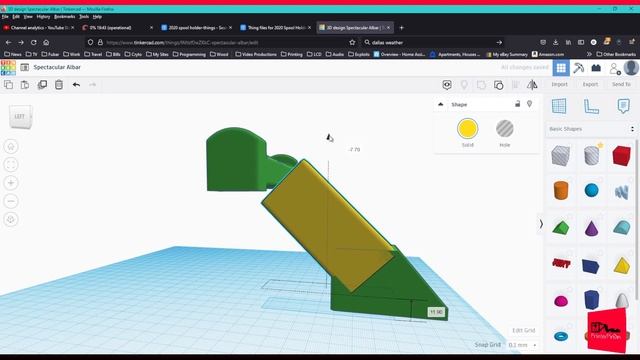Reload the page in Firefox
This screenshot has height=360, width=640.
click(33, 42)
